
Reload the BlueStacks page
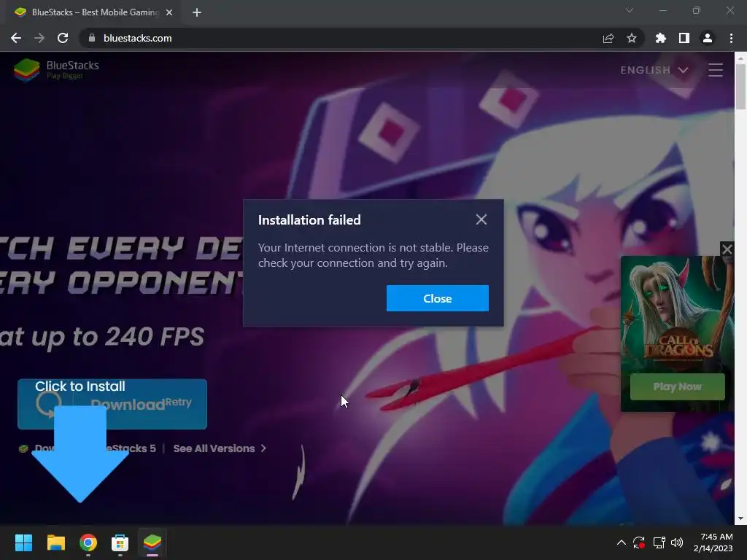63,38
